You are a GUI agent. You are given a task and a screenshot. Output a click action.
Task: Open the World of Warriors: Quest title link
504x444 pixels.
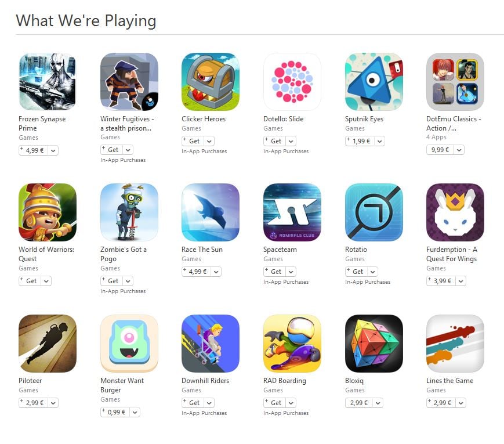point(46,254)
